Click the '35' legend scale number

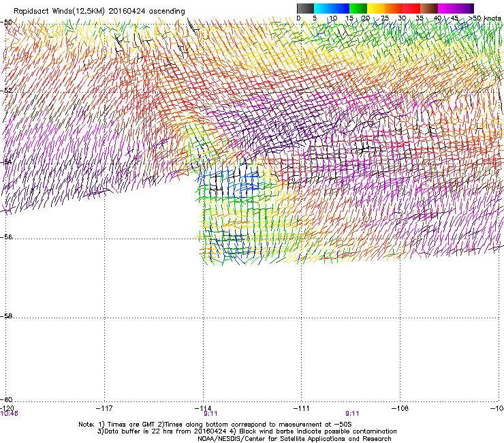coord(420,18)
